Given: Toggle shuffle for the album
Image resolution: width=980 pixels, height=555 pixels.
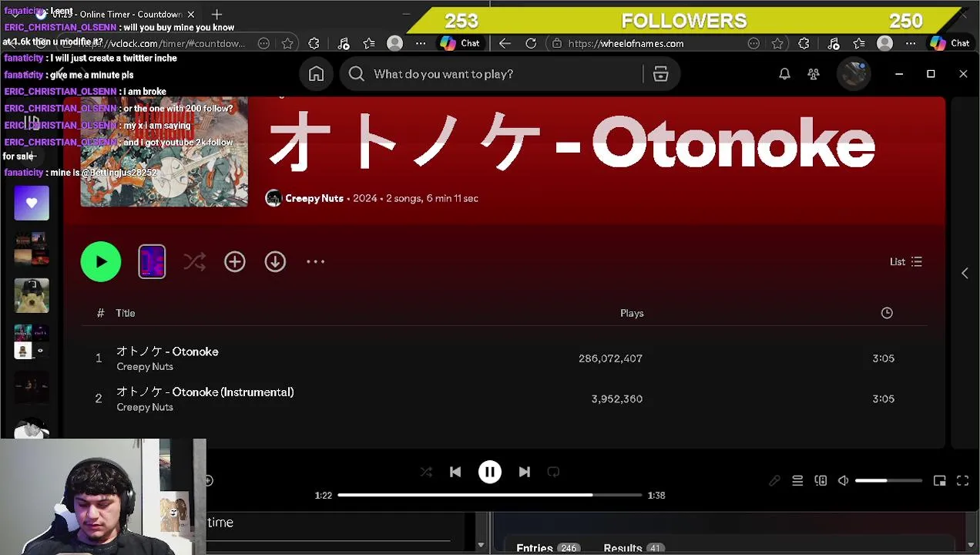Looking at the screenshot, I should pyautogui.click(x=195, y=262).
